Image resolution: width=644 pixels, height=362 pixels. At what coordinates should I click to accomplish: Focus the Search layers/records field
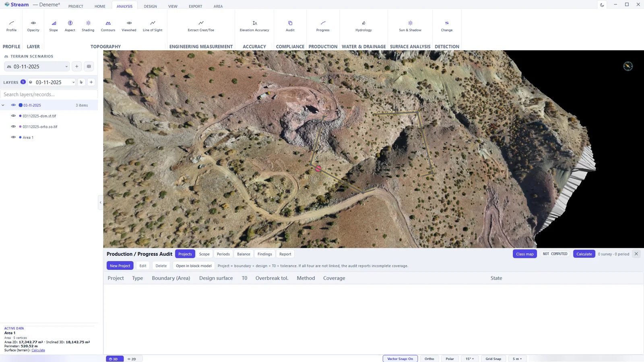click(49, 95)
